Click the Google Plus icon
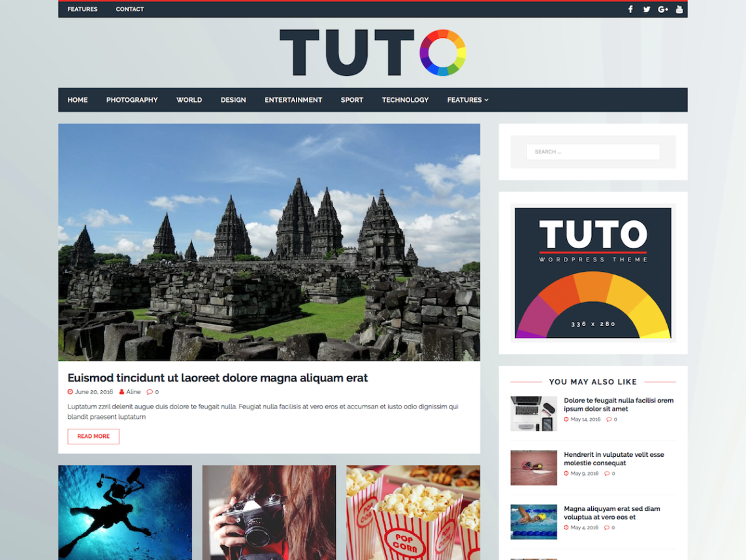Image resolution: width=746 pixels, height=560 pixels. pos(663,9)
